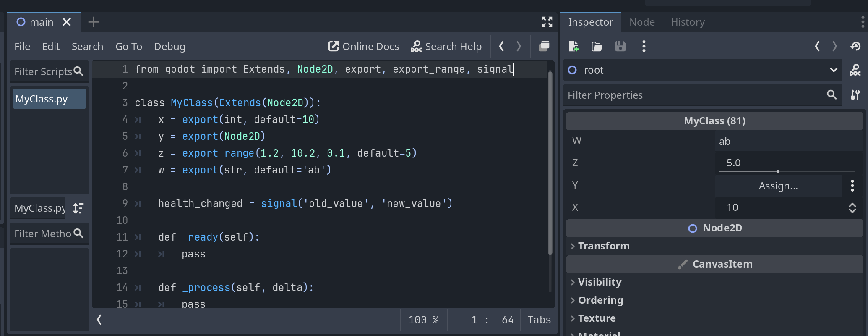Viewport: 868px width, 336px height.
Task: Switch to the History tab
Action: (688, 22)
